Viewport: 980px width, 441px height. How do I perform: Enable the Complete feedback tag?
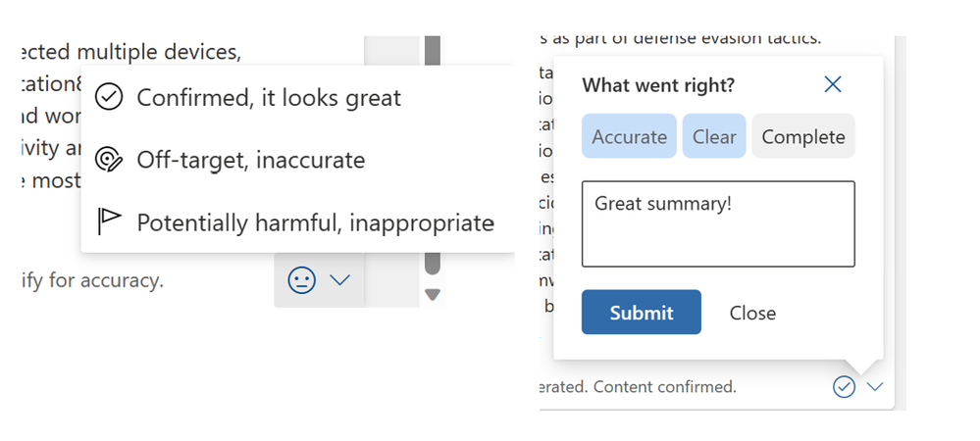point(802,137)
